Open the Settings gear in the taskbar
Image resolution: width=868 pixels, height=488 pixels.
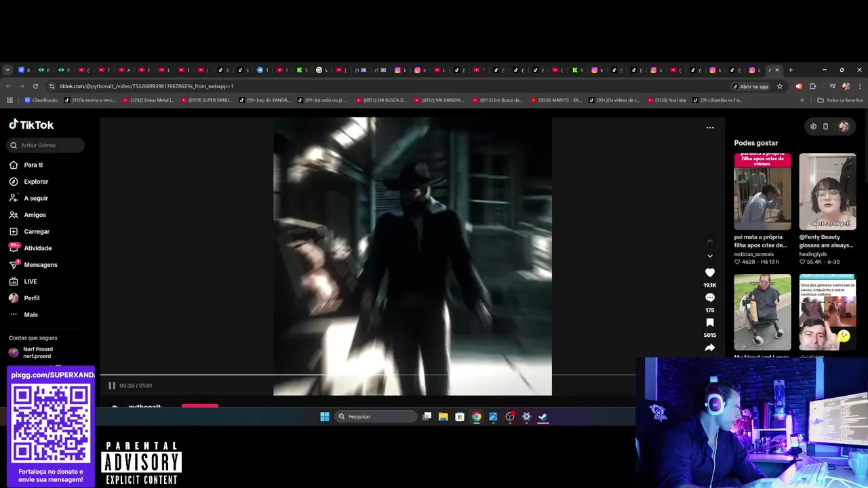tap(526, 416)
